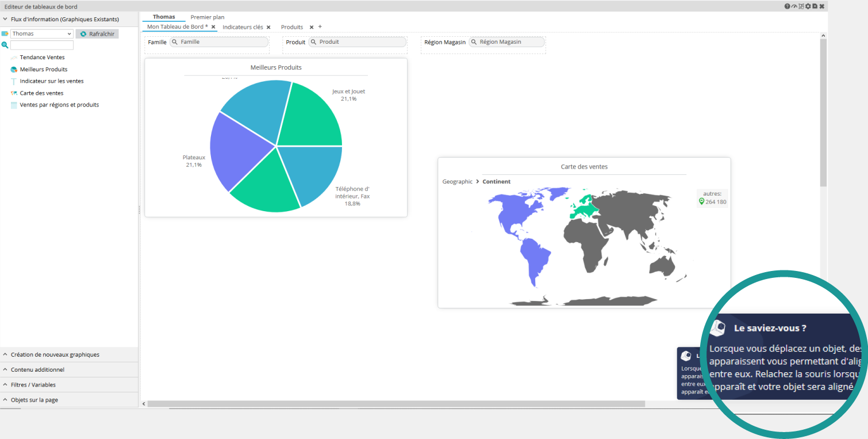The image size is (868, 439).
Task: Close the Produits tab
Action: [312, 27]
